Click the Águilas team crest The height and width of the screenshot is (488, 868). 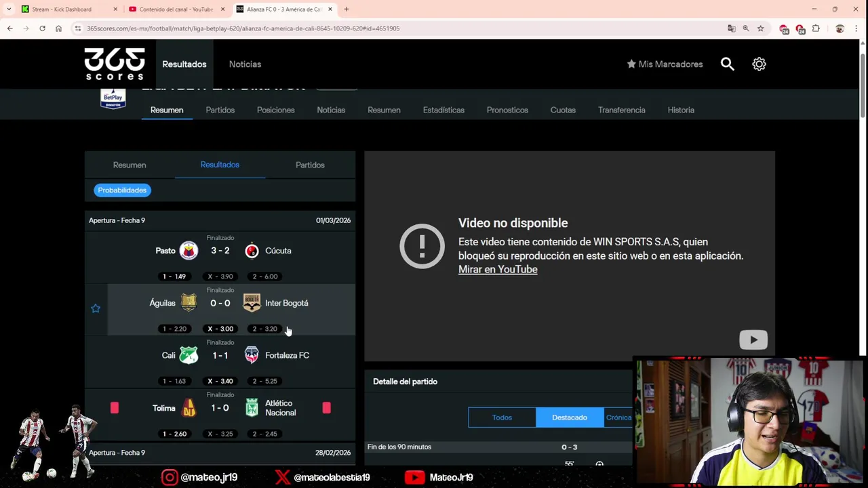click(189, 303)
